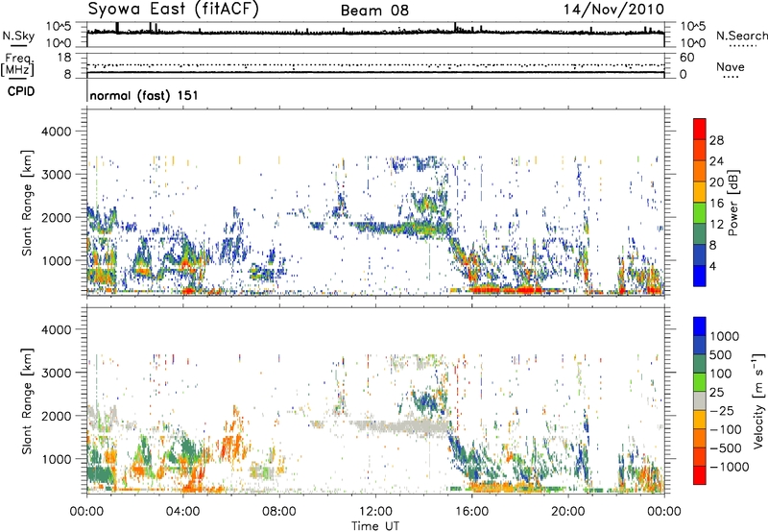The image size is (768, 532).
Task: Pick the light green 12–16 dB Power colorbar segment
Action: point(700,213)
